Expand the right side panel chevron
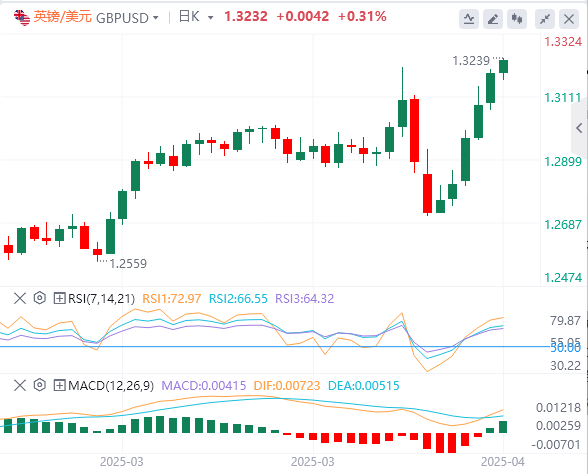The height and width of the screenshot is (474, 588). point(579,128)
